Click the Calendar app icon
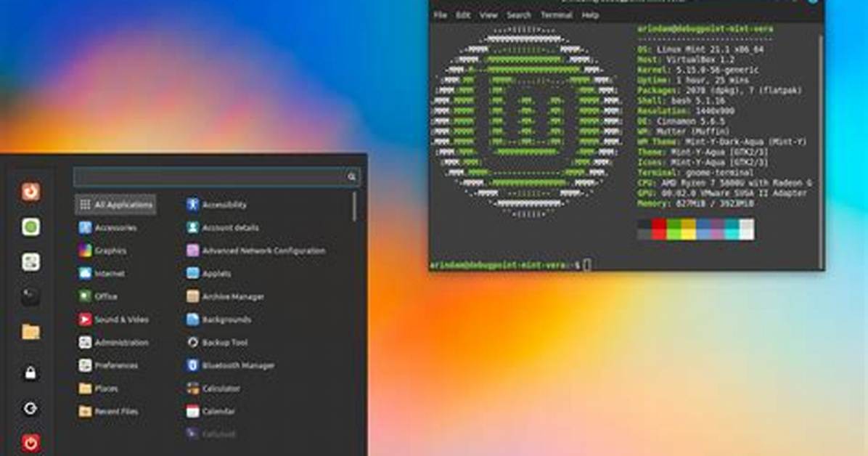 click(x=192, y=411)
